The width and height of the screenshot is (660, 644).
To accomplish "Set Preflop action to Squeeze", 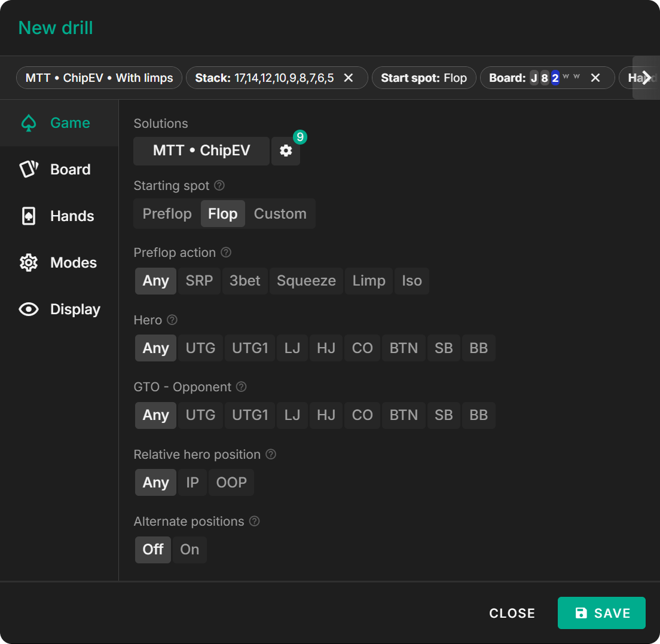I will click(x=306, y=281).
